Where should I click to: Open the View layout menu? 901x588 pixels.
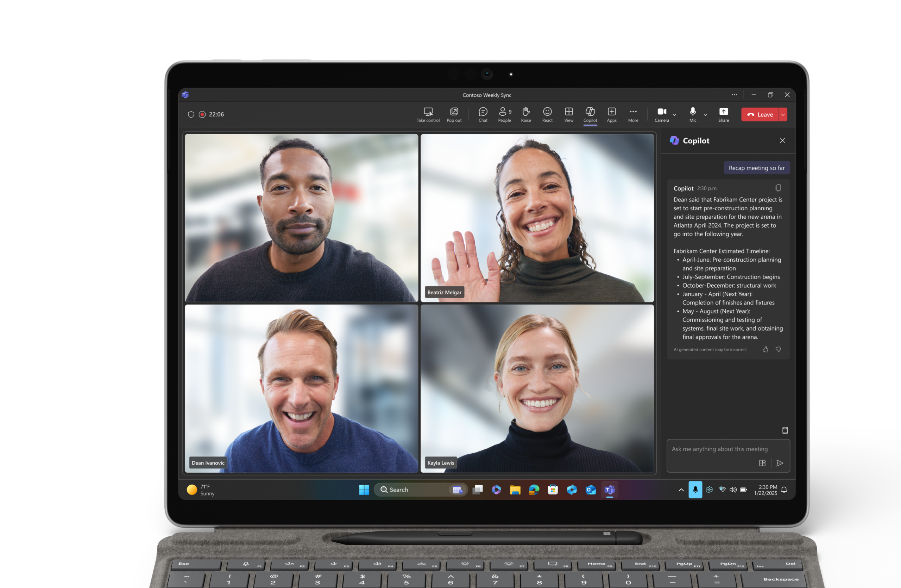[x=569, y=114]
